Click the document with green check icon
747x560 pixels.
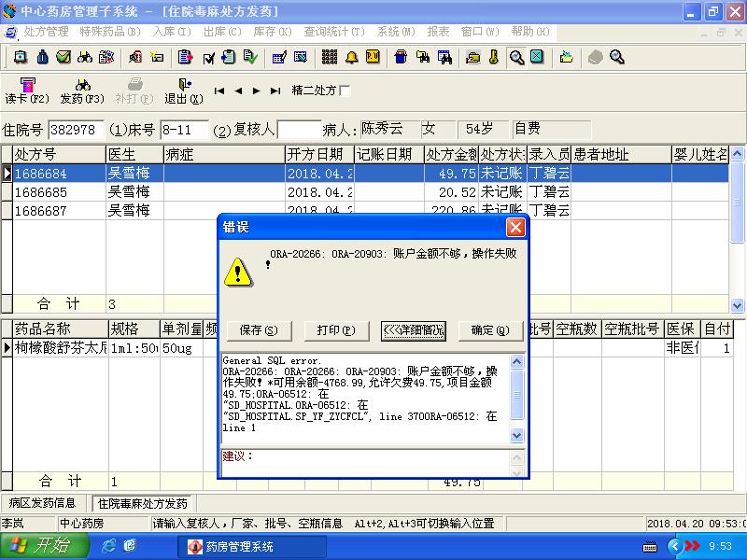coord(250,57)
